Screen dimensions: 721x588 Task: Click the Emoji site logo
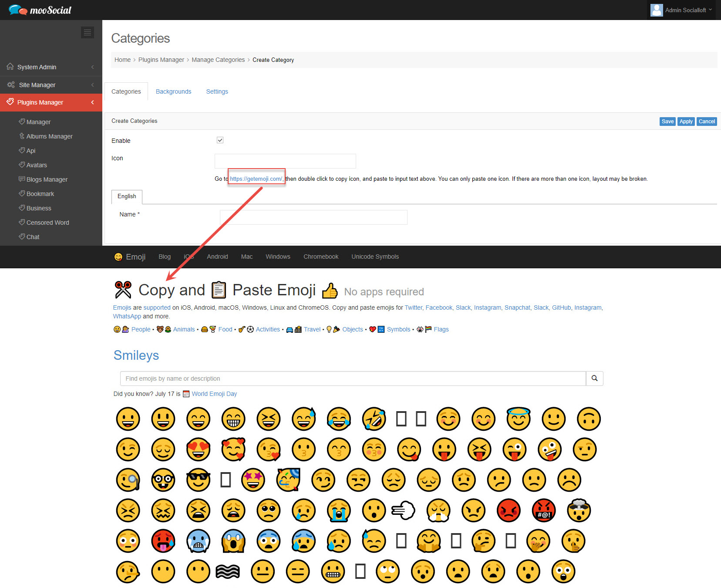(x=130, y=257)
